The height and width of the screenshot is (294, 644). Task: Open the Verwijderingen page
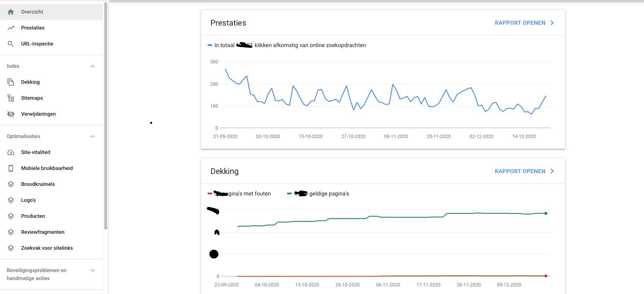[51, 114]
